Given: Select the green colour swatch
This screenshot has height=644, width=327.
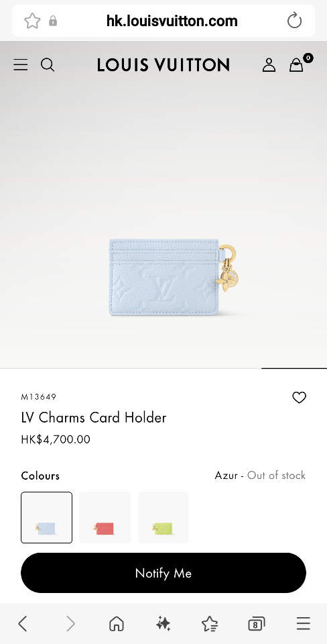Looking at the screenshot, I should coord(163,517).
